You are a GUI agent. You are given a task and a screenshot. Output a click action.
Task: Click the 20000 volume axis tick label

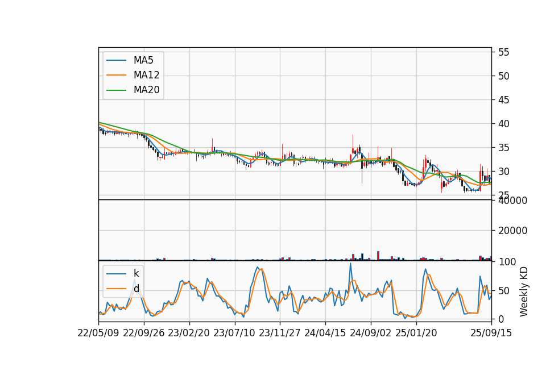click(512, 231)
